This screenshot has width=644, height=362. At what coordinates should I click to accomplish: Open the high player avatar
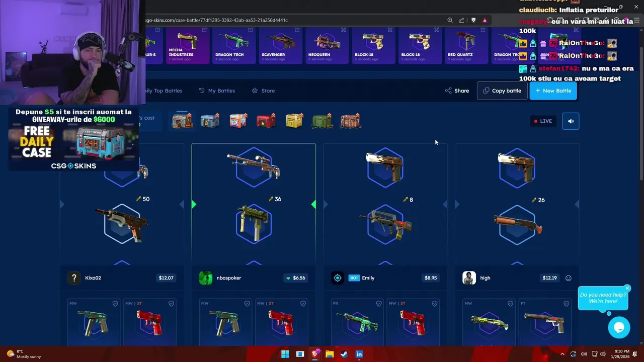tap(469, 278)
